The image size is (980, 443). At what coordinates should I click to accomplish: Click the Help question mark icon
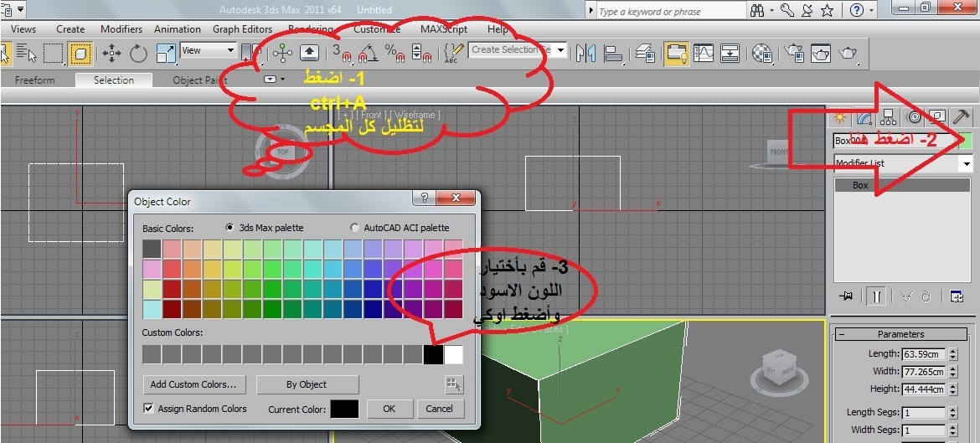click(856, 10)
